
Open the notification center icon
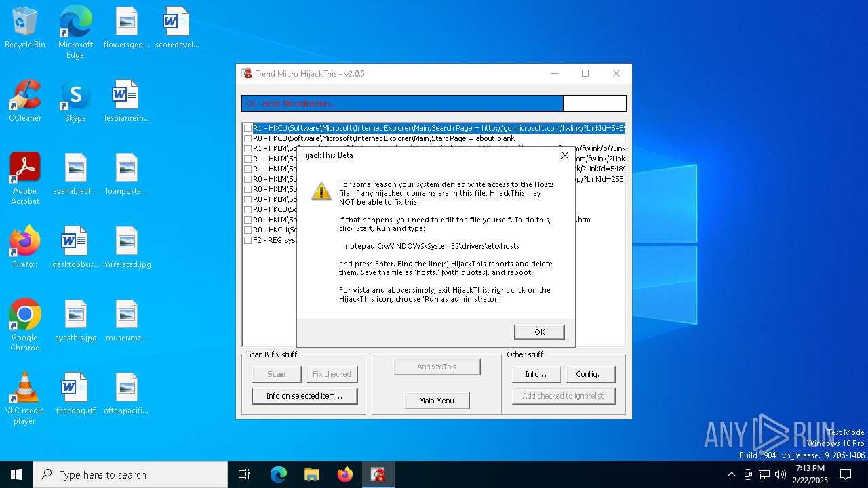tap(846, 474)
